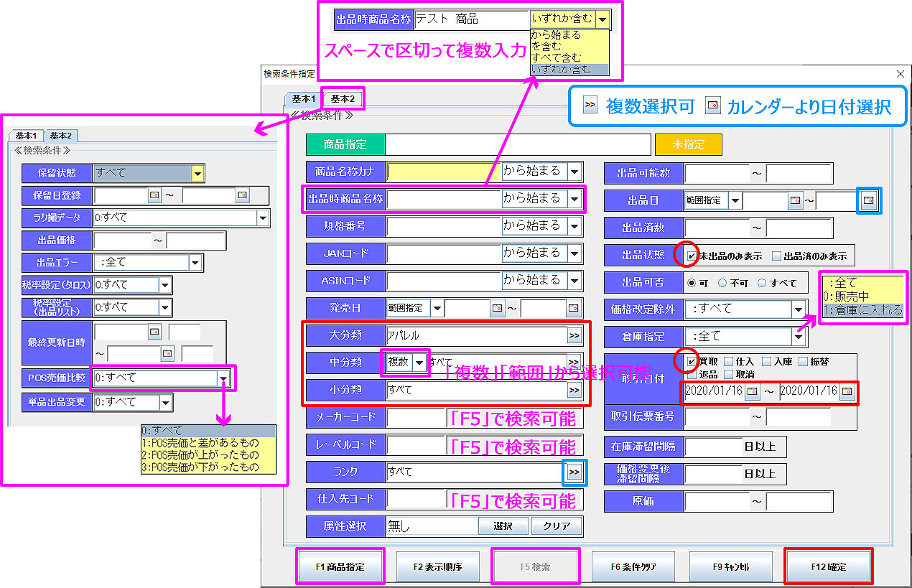Click multi-select arrow button for 小分類
This screenshot has height=588, width=912.
[x=574, y=390]
